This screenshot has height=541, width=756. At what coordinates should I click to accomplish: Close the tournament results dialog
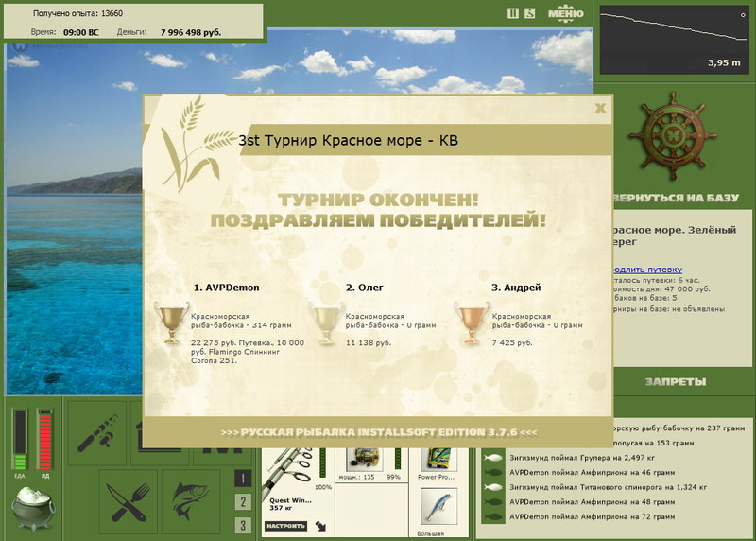[x=600, y=108]
